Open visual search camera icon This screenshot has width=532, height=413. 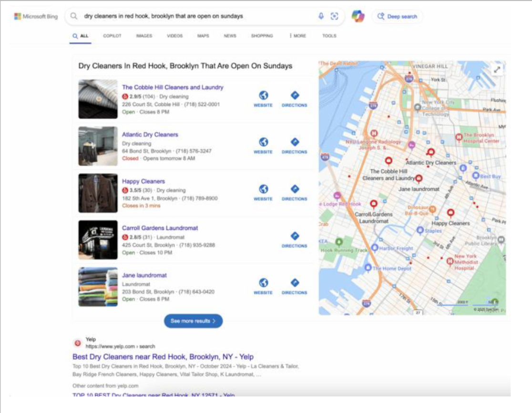tap(334, 16)
